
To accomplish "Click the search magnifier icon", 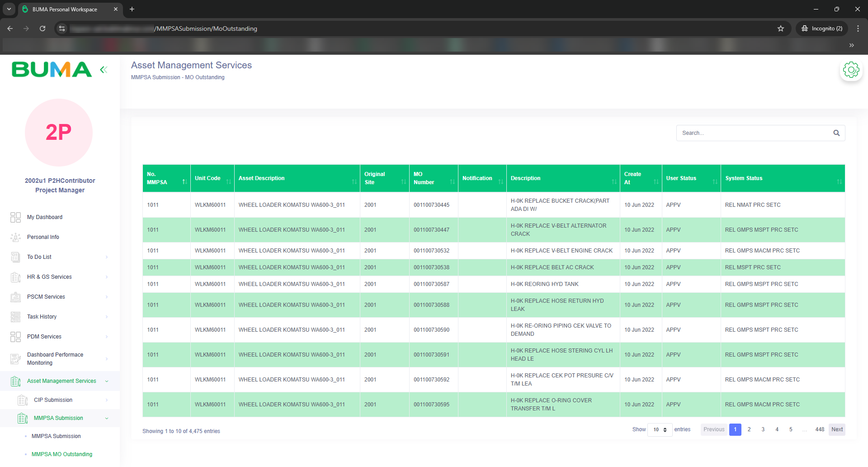I will coord(836,133).
